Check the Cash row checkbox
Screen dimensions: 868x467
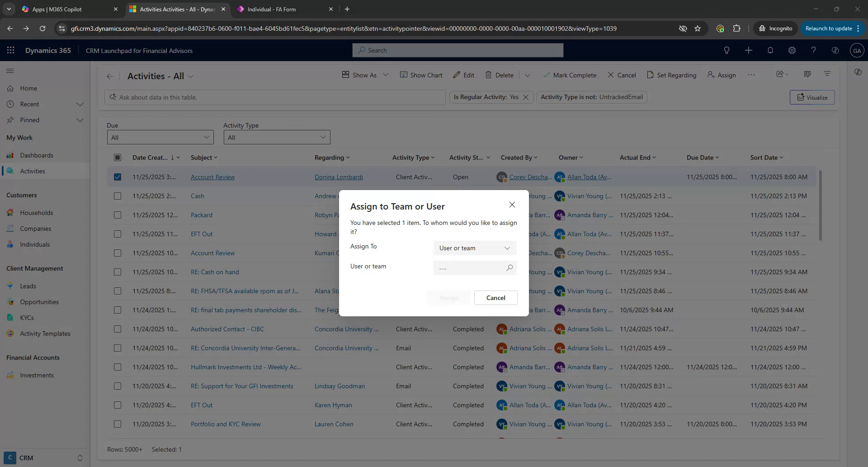point(118,196)
